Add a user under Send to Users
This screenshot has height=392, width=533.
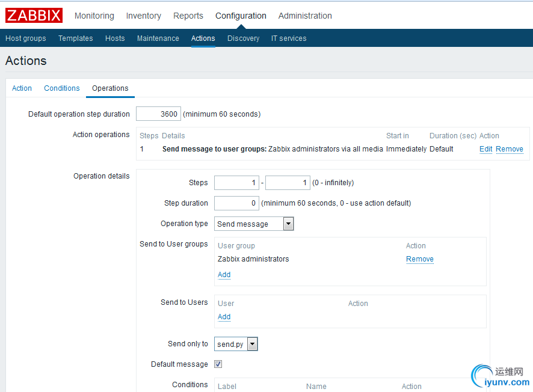224,317
